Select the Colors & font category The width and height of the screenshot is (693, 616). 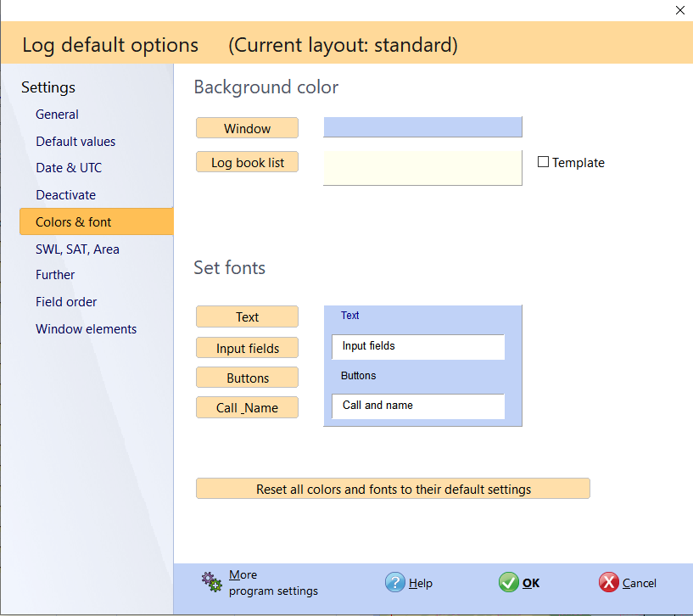coord(74,222)
